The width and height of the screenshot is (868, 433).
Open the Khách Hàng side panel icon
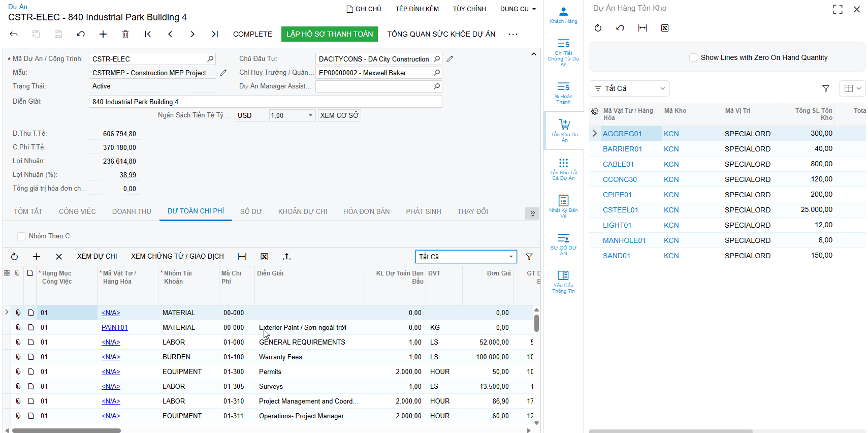[x=563, y=15]
